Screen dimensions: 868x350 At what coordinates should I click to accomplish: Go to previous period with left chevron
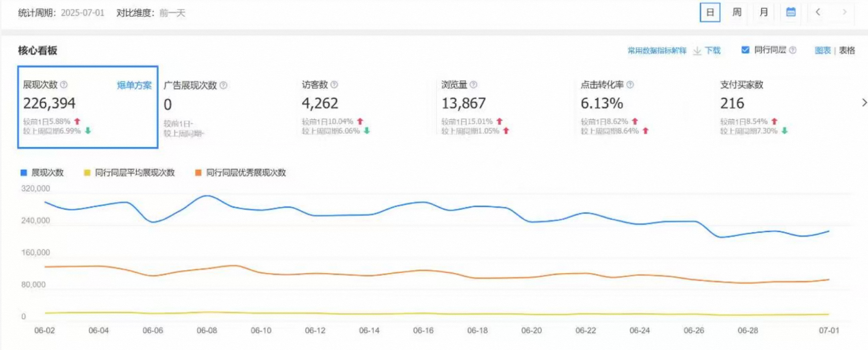[818, 12]
